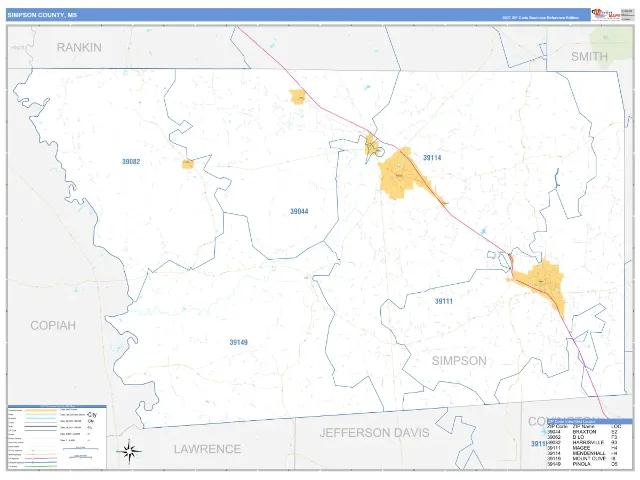Click ZIP code label 39149

pyautogui.click(x=238, y=342)
